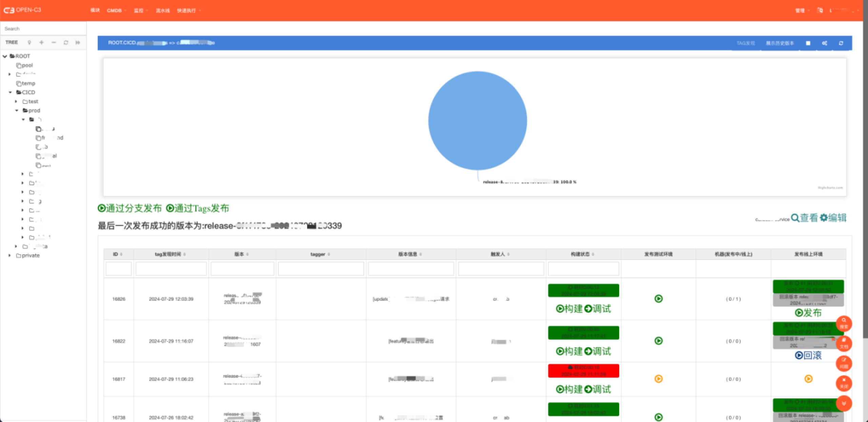Collapse the ROOT tree node
Image resolution: width=868 pixels, height=422 pixels.
click(5, 56)
